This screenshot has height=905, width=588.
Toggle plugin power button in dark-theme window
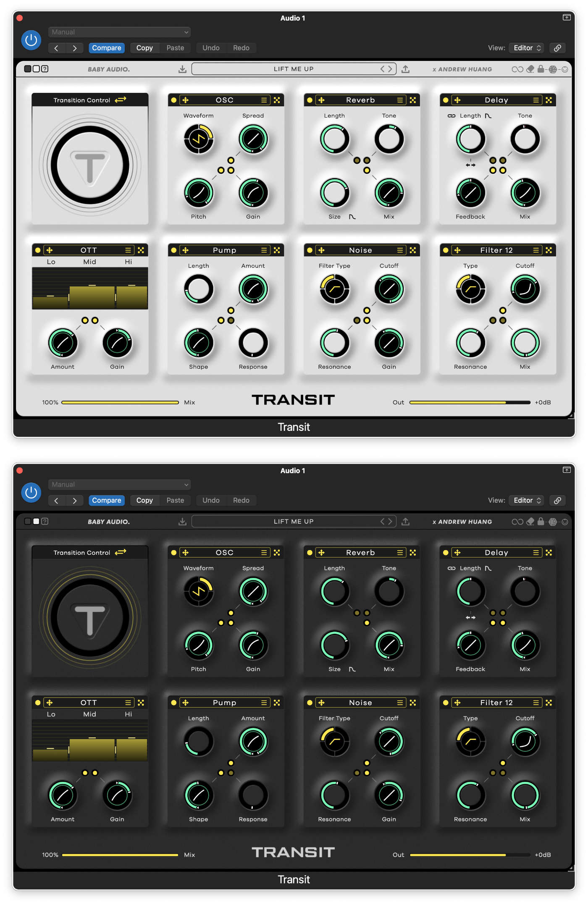pos(31,493)
